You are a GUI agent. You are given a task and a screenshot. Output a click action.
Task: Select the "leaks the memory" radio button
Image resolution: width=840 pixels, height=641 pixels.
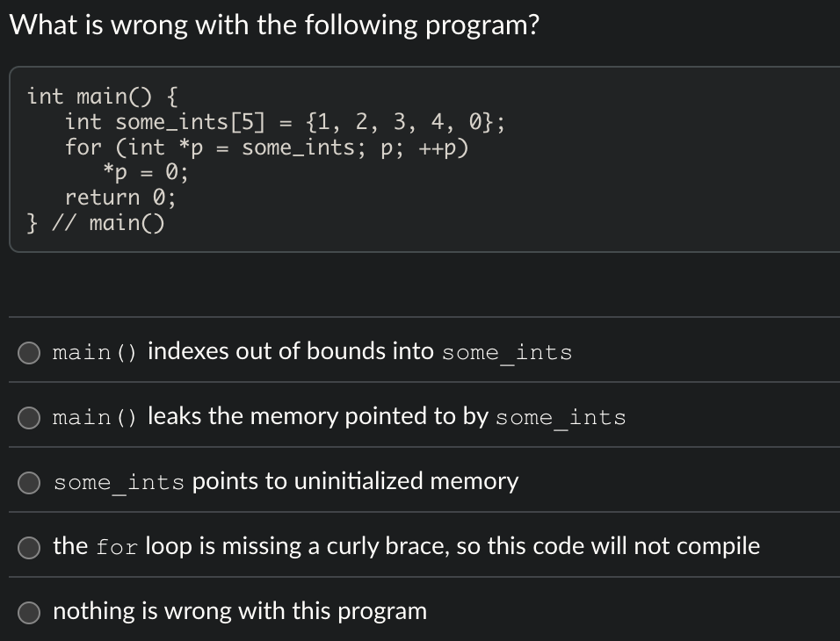click(x=28, y=417)
